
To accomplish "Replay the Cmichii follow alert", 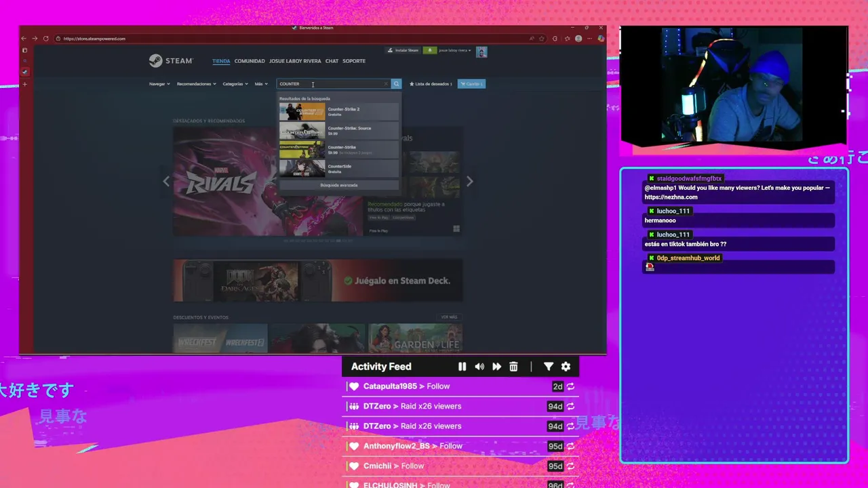I will pyautogui.click(x=571, y=466).
